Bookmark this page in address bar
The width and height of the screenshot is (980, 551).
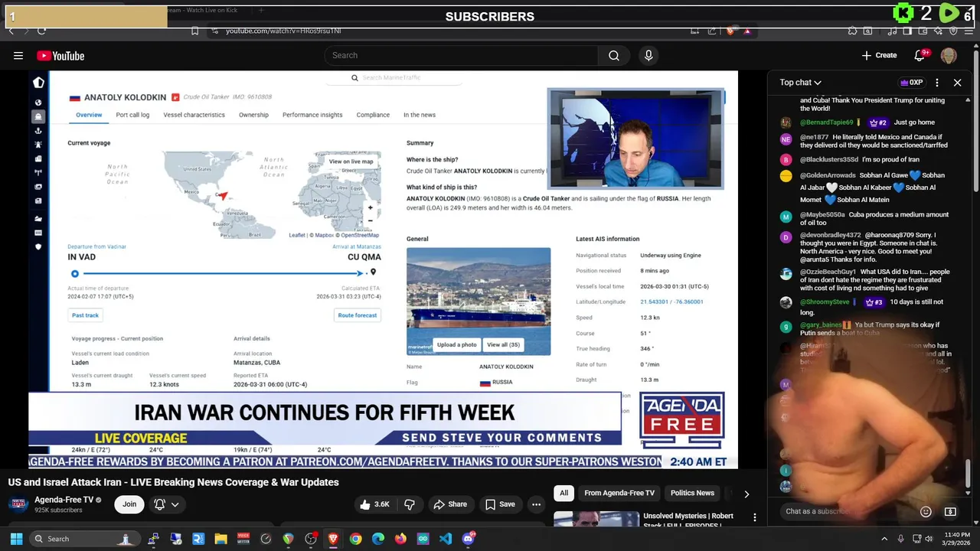pyautogui.click(x=195, y=31)
